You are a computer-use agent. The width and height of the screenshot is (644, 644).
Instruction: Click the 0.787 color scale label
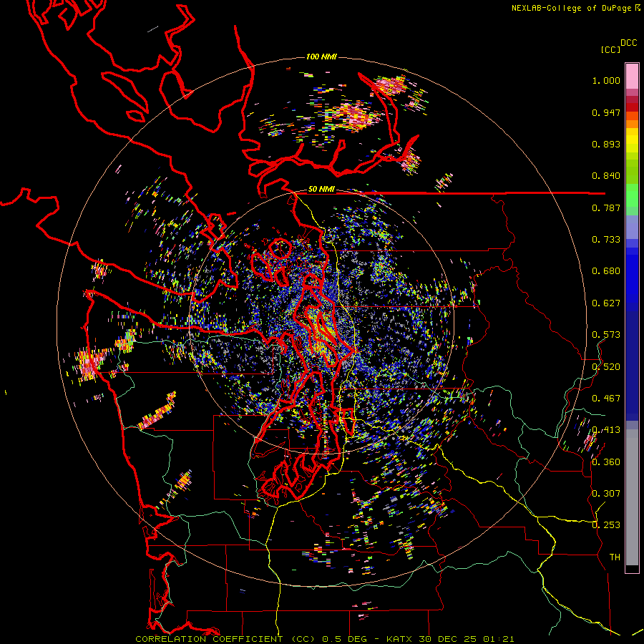(x=606, y=208)
